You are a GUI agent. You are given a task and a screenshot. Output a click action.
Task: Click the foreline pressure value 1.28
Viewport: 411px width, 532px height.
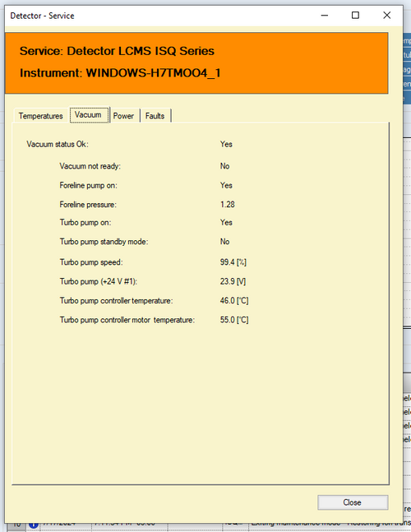point(227,205)
